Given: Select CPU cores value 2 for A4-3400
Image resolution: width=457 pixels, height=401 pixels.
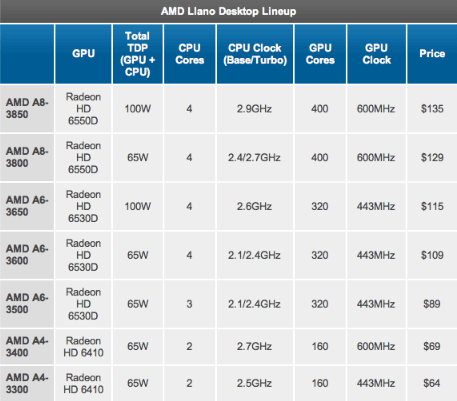Looking at the screenshot, I should pyautogui.click(x=189, y=346).
